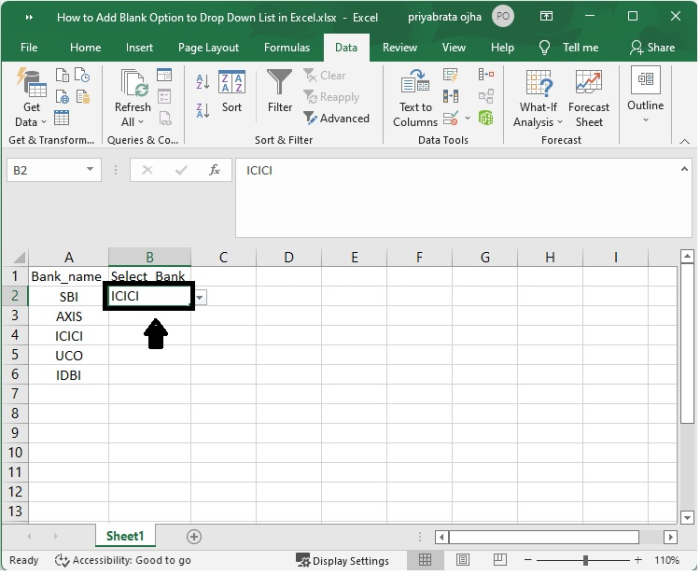Screen dimensions: 700x575
Task: Click Remove Duplicates icon
Action: pos(450,96)
